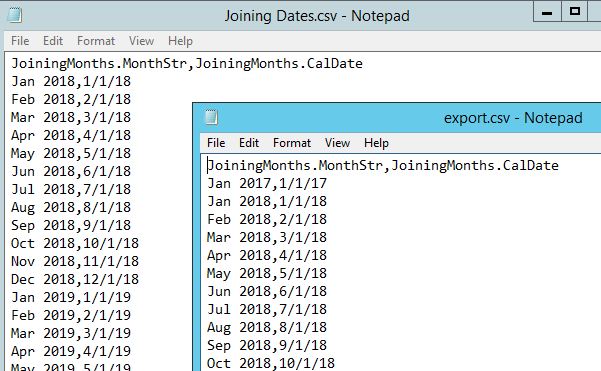
Task: Click line 'Feb 2018,2/1/18' in Joining Dates.csv
Action: click(71, 100)
